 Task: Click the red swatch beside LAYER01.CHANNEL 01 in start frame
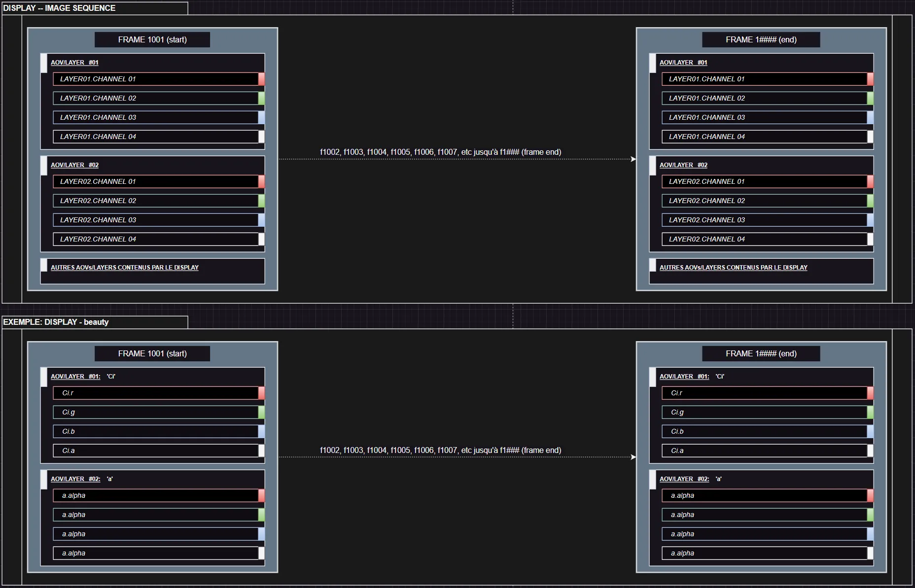click(261, 79)
